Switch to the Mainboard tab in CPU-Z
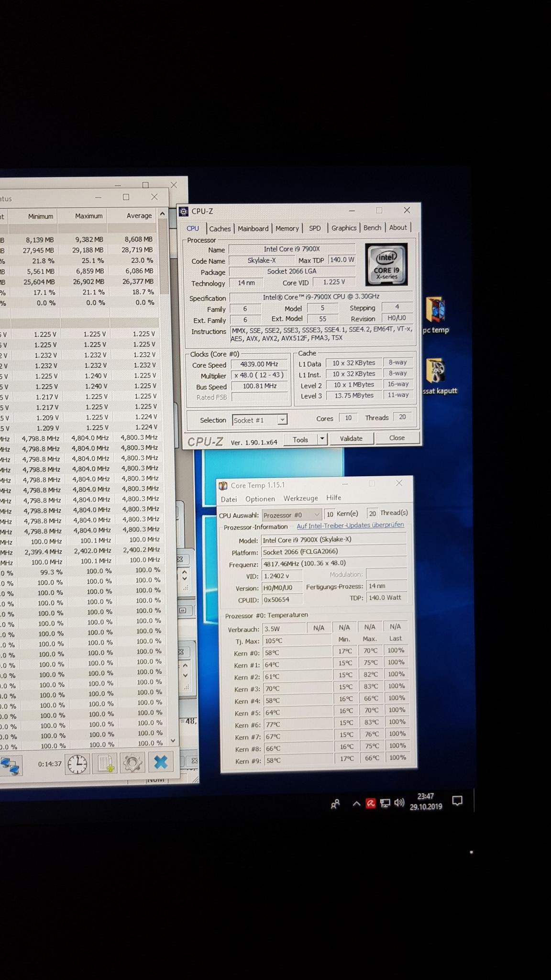Image resolution: width=551 pixels, height=980 pixels. [253, 229]
